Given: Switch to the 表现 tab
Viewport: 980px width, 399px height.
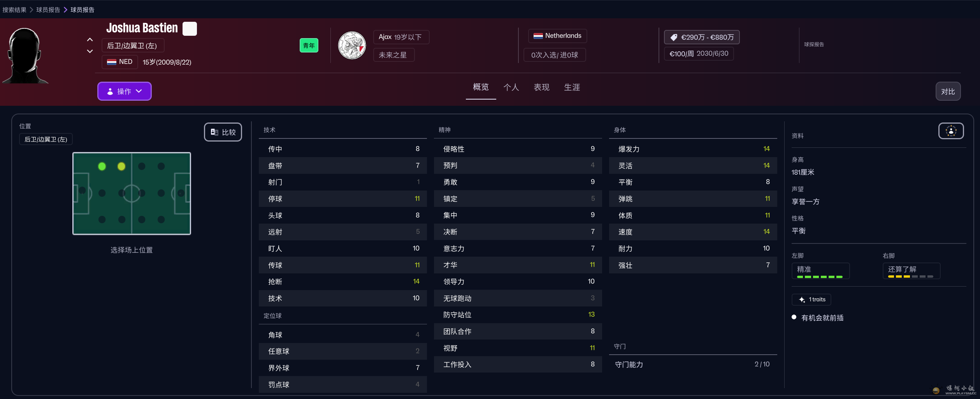Looking at the screenshot, I should pos(541,87).
